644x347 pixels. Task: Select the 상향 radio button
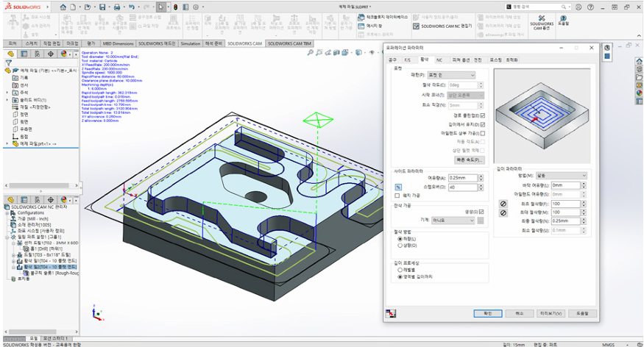tap(398, 247)
